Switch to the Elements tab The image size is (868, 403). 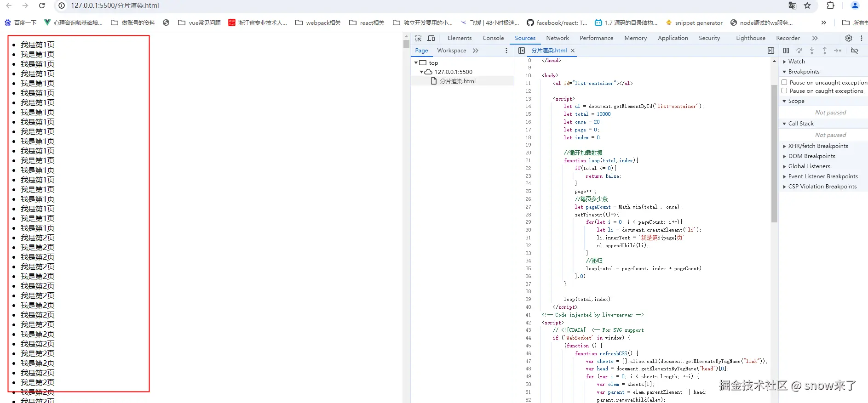[460, 38]
